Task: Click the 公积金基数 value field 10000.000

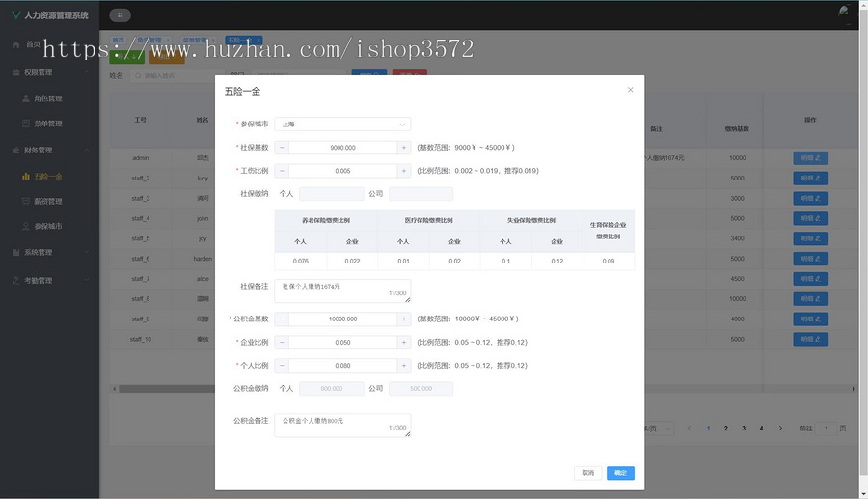Action: point(342,319)
